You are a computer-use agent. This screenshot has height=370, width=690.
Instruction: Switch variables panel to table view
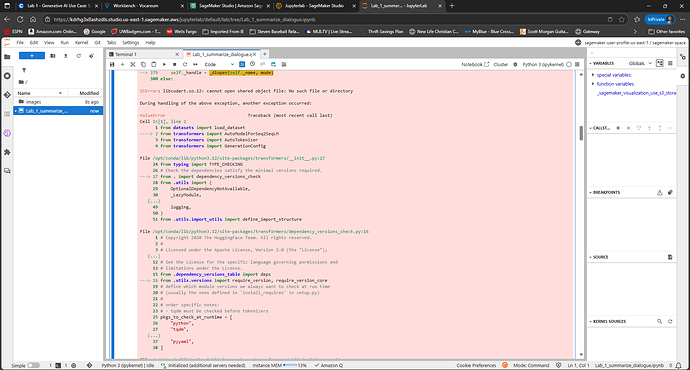click(x=670, y=63)
